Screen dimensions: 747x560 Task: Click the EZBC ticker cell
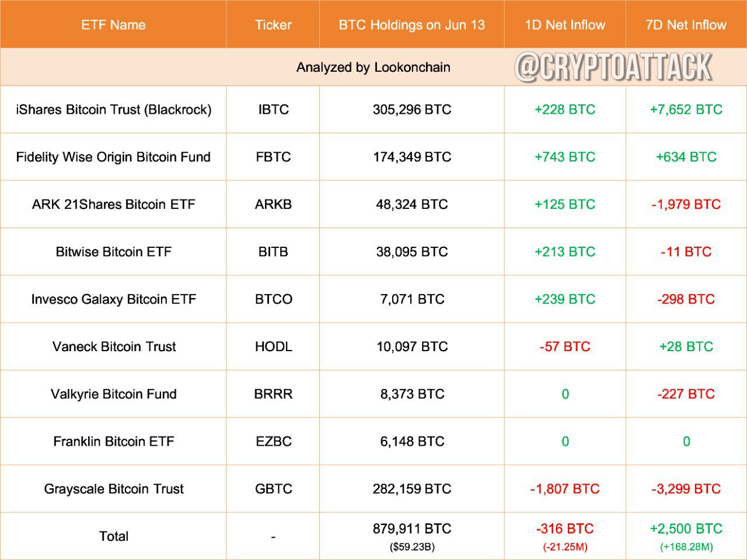point(273,442)
